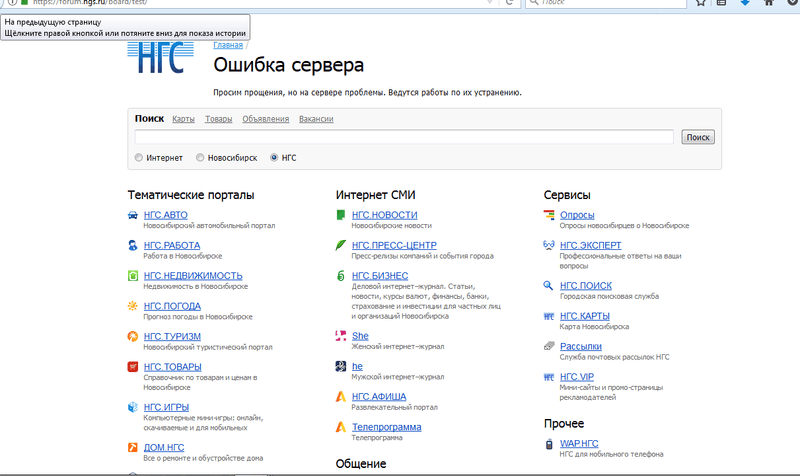800x476 pixels.
Task: Click the green house icon beside НГС.НЕДВИЖИМОСТЬ
Action: 133,275
